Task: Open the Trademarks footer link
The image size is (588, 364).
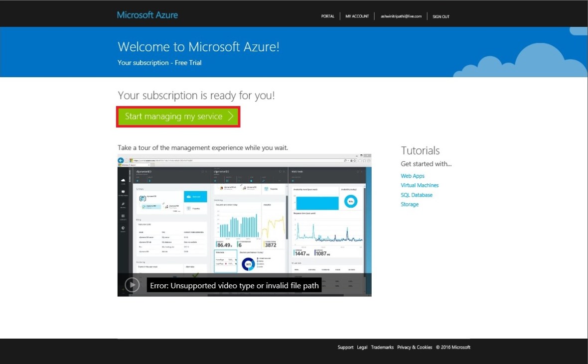Action: click(x=381, y=347)
